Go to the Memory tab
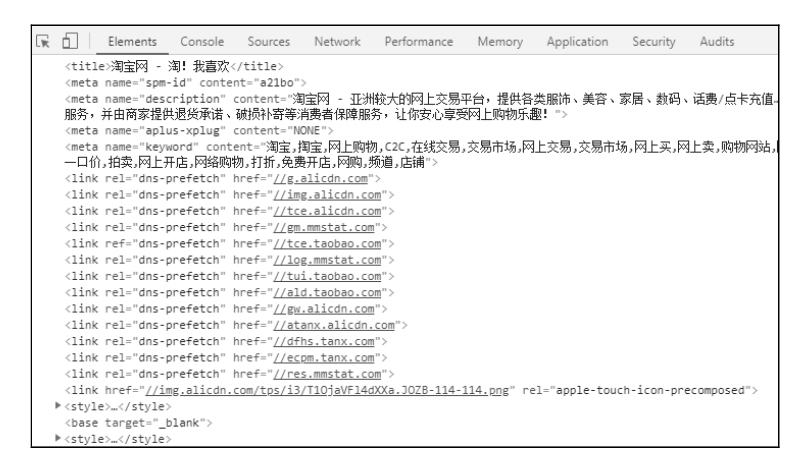This screenshot has height=473, width=809. click(500, 42)
